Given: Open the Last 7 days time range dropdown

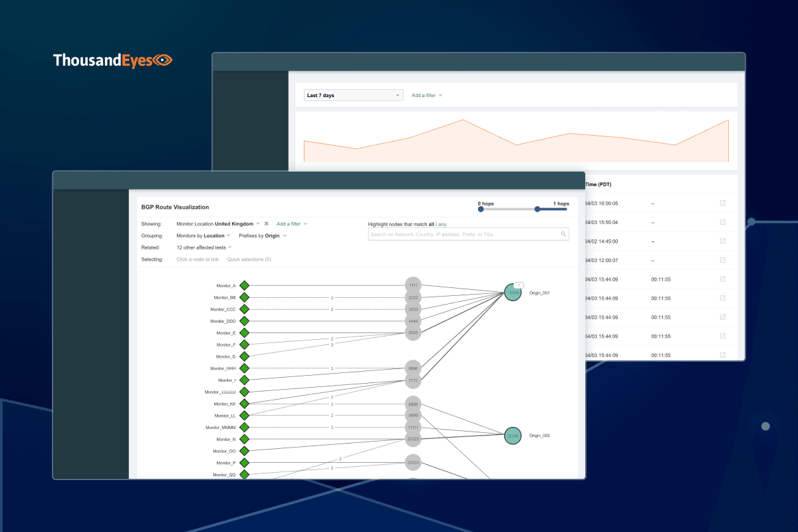Looking at the screenshot, I should pyautogui.click(x=353, y=94).
